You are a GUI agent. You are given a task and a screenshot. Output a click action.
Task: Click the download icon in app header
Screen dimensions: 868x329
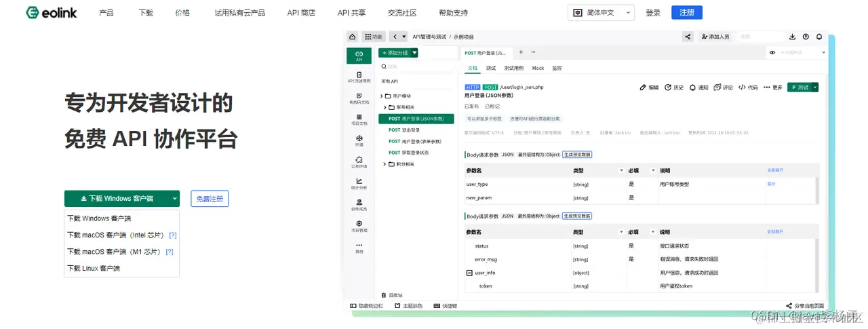(x=793, y=37)
